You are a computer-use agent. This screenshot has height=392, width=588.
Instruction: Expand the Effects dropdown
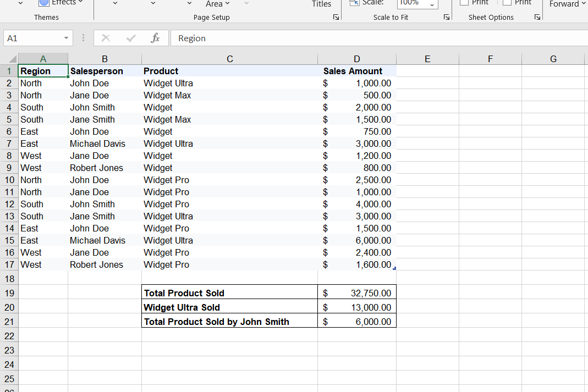(81, 2)
